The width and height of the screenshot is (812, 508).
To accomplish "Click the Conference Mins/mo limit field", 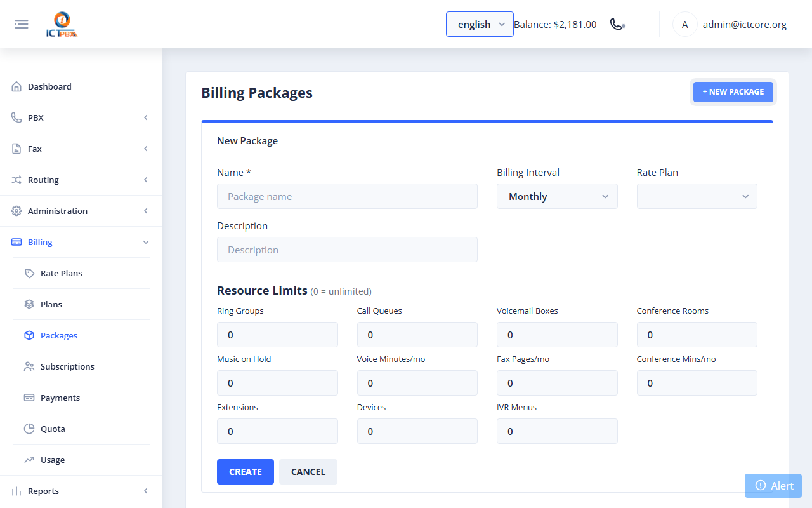I will 697,383.
